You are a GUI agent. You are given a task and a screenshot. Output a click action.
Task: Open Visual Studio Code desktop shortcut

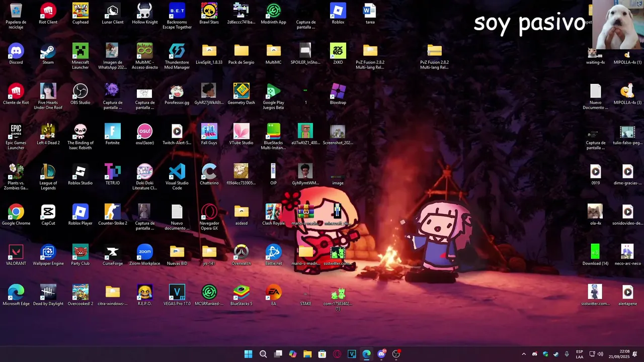(177, 177)
